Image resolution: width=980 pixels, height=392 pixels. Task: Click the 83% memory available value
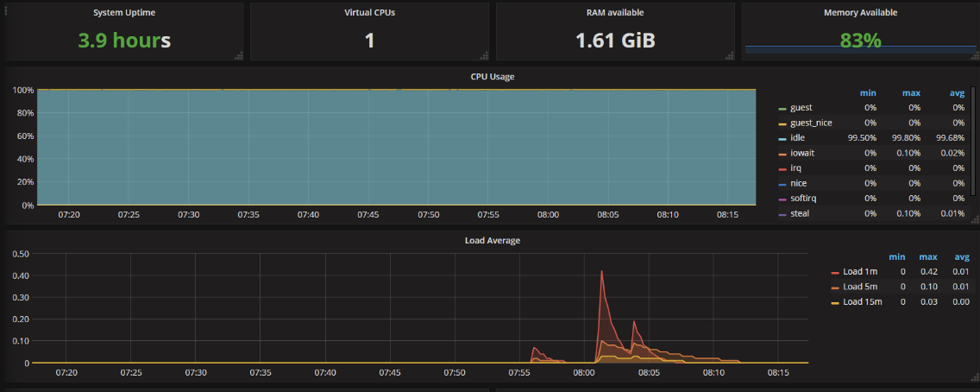coord(861,41)
